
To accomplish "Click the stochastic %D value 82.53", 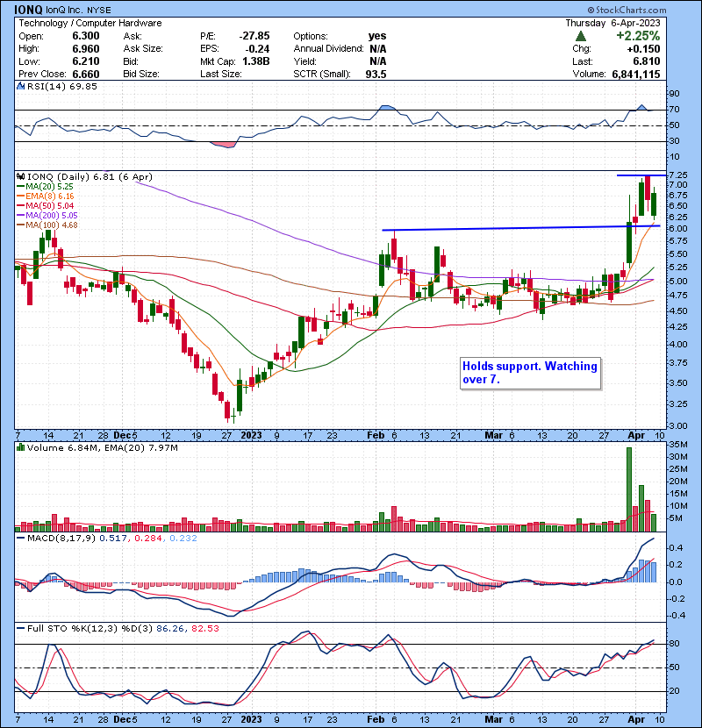I will (x=204, y=628).
